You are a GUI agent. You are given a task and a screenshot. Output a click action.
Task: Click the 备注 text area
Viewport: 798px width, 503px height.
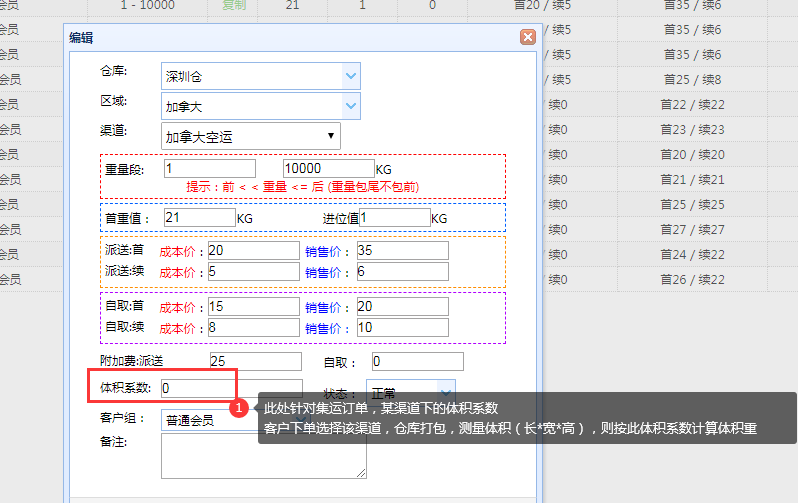point(264,456)
